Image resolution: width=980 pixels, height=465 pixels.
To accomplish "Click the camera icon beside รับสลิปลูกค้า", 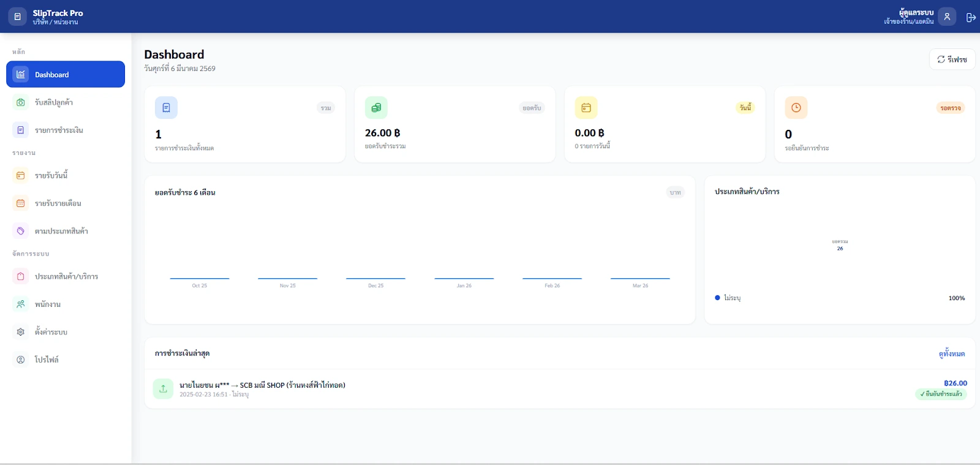I will pyautogui.click(x=21, y=102).
